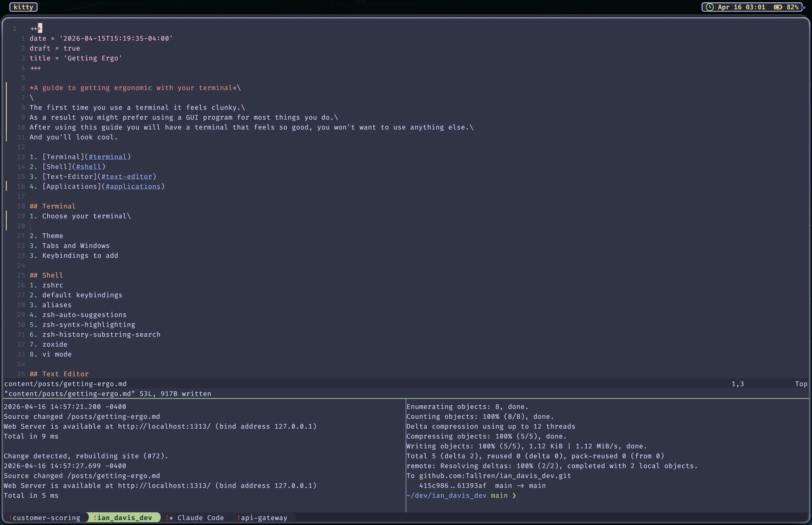Click 'To github.com:Tallren/ian_davis_dev.git' line
This screenshot has height=525, width=812.
pyautogui.click(x=489, y=476)
